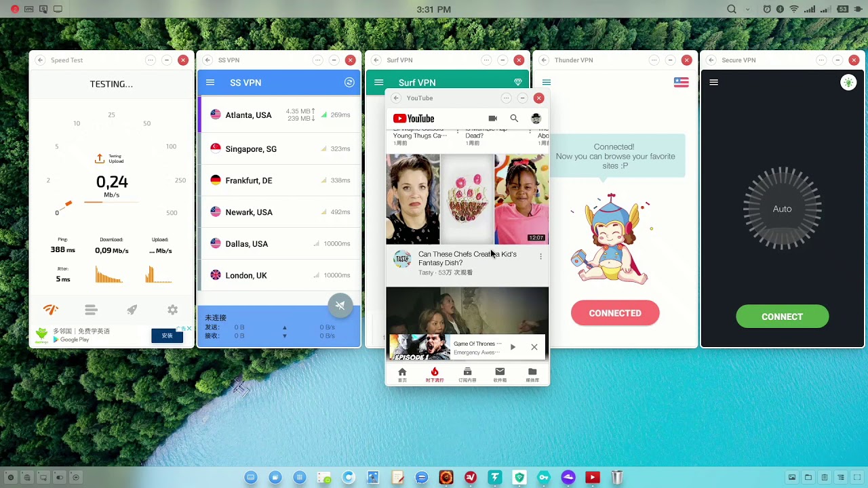Select the Frankfurt, DE server
868x488 pixels.
(x=279, y=180)
